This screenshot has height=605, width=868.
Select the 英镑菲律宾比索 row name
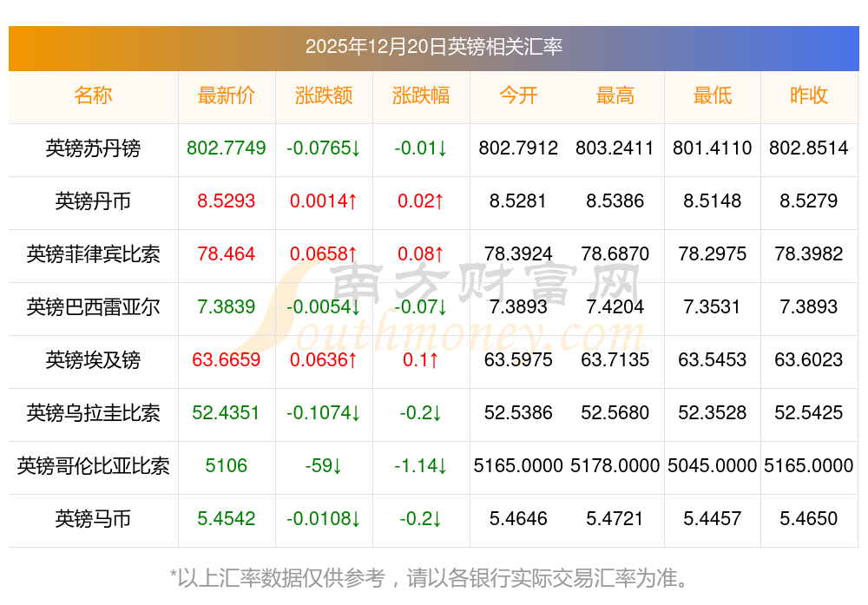click(x=93, y=254)
